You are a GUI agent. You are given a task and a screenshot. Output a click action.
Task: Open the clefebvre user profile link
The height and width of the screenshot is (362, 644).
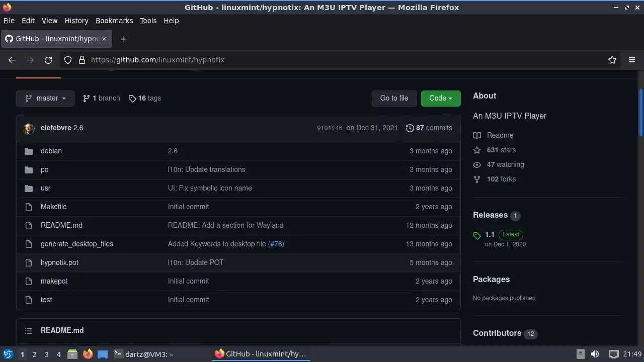(56, 128)
